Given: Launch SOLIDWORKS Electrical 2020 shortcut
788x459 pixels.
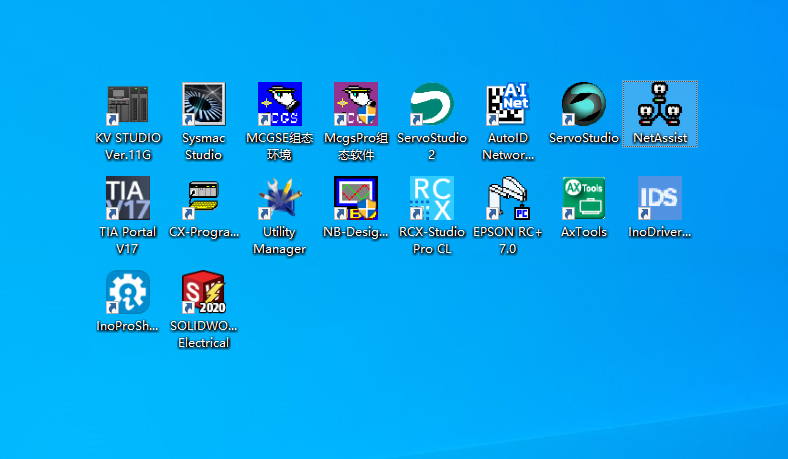Looking at the screenshot, I should point(203,292).
